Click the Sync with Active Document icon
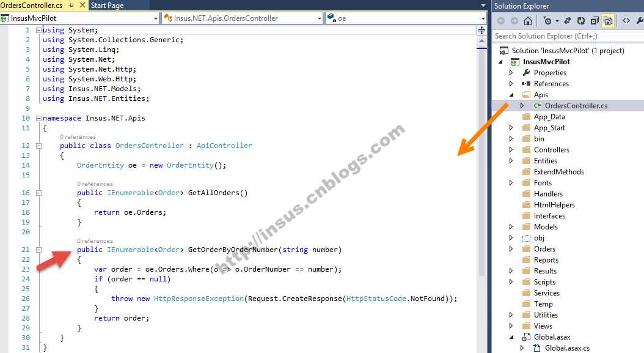The image size is (644, 353). [x=568, y=21]
